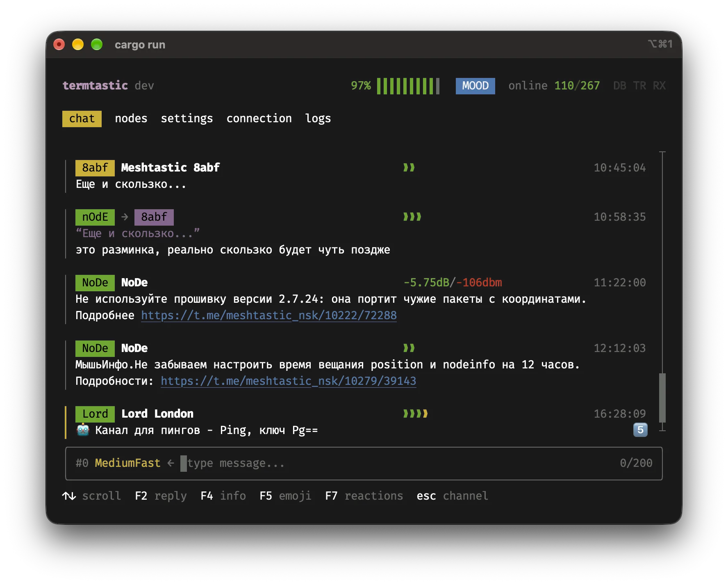This screenshot has width=728, height=585.
Task: Click the left arrow next to MediumFast
Action: click(x=171, y=463)
